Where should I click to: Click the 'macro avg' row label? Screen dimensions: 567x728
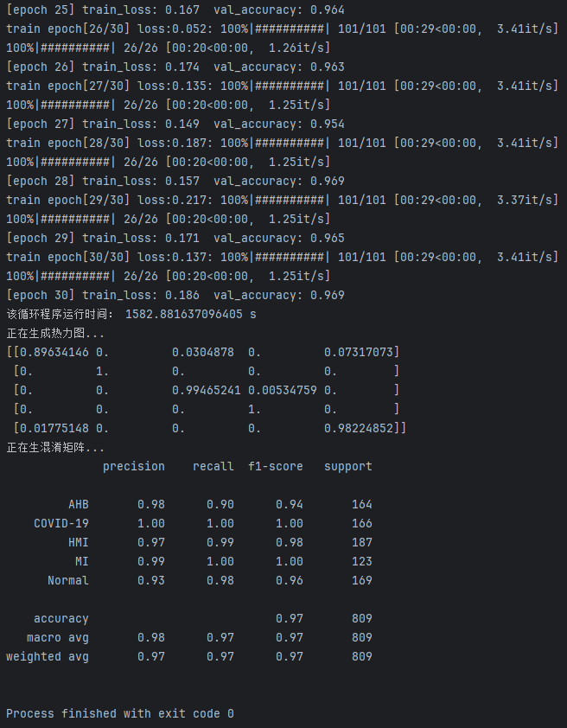coord(57,637)
